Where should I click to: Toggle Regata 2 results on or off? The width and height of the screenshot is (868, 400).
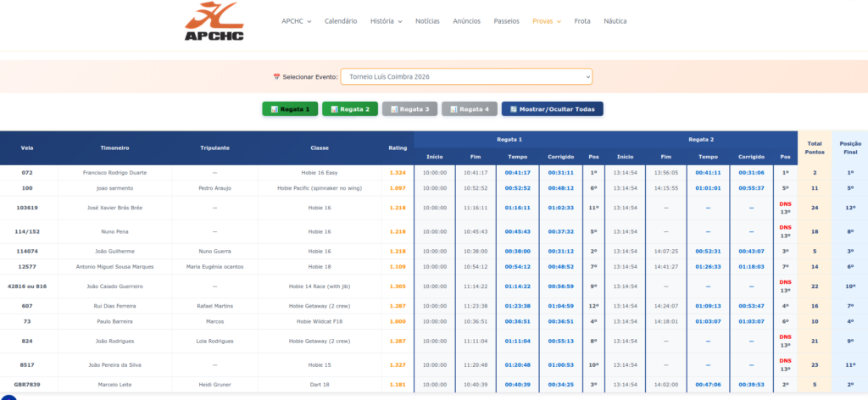point(349,109)
